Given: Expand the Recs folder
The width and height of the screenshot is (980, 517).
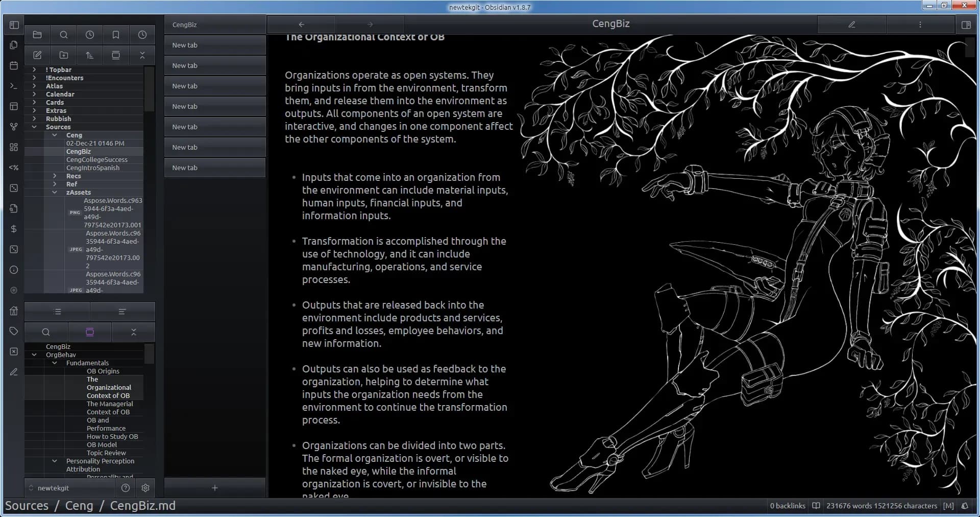Looking at the screenshot, I should (x=55, y=176).
